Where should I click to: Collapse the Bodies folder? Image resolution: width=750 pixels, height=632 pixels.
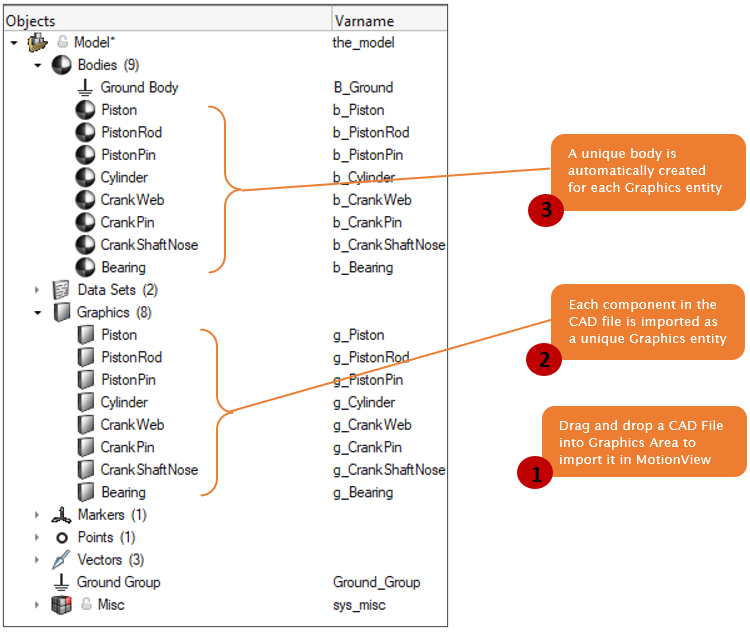(x=37, y=65)
